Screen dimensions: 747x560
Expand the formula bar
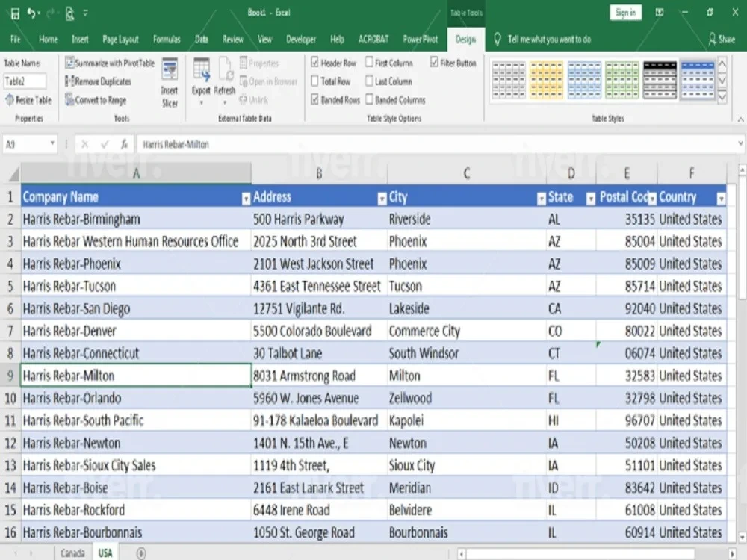click(740, 143)
